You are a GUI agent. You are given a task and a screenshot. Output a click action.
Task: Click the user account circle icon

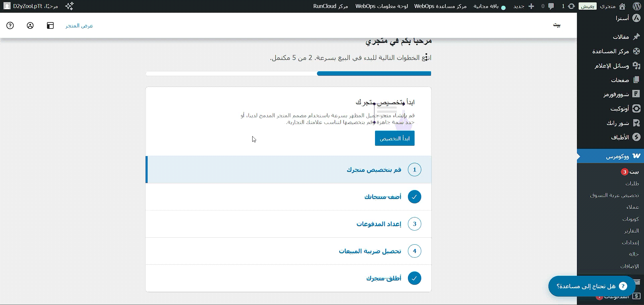(x=30, y=25)
